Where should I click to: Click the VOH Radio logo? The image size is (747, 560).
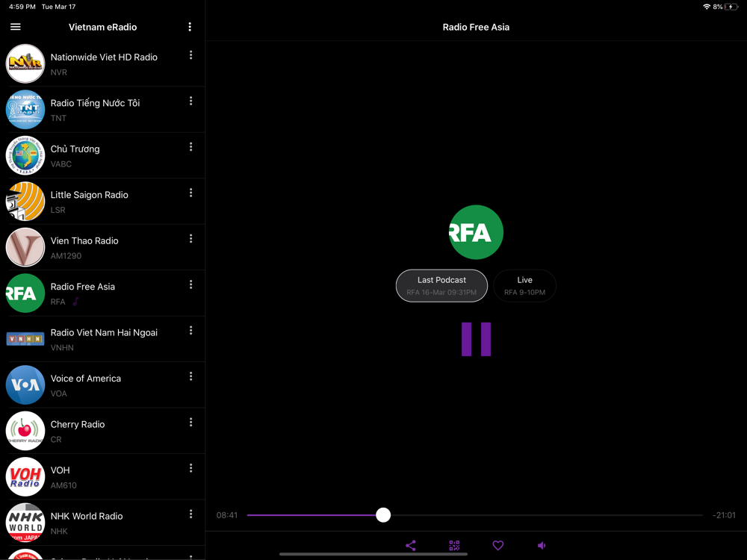[25, 476]
